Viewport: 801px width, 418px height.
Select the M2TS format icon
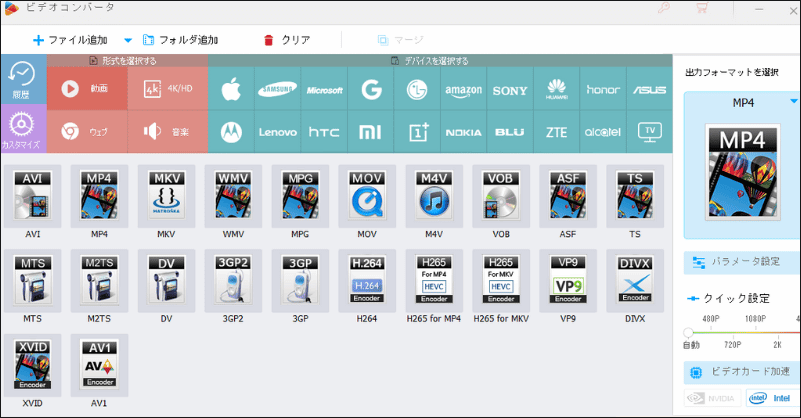click(99, 281)
